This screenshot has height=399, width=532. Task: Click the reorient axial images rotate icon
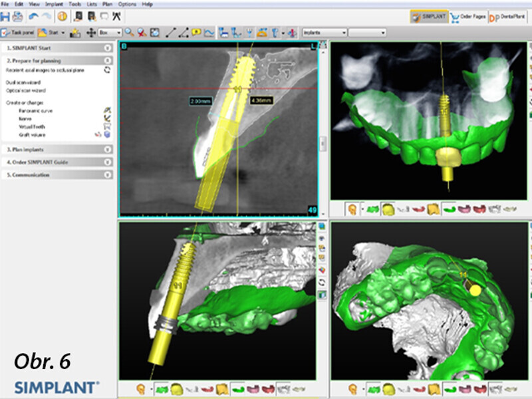click(x=106, y=69)
